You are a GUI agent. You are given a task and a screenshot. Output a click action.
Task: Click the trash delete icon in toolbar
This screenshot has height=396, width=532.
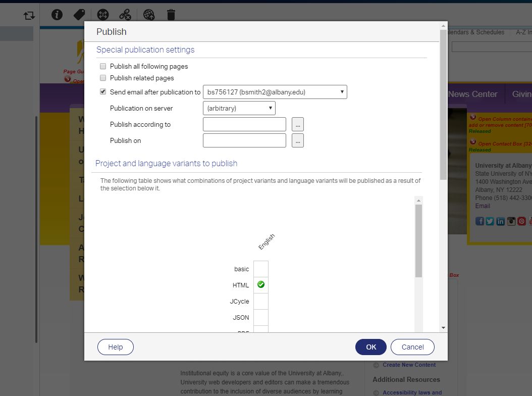pos(171,15)
